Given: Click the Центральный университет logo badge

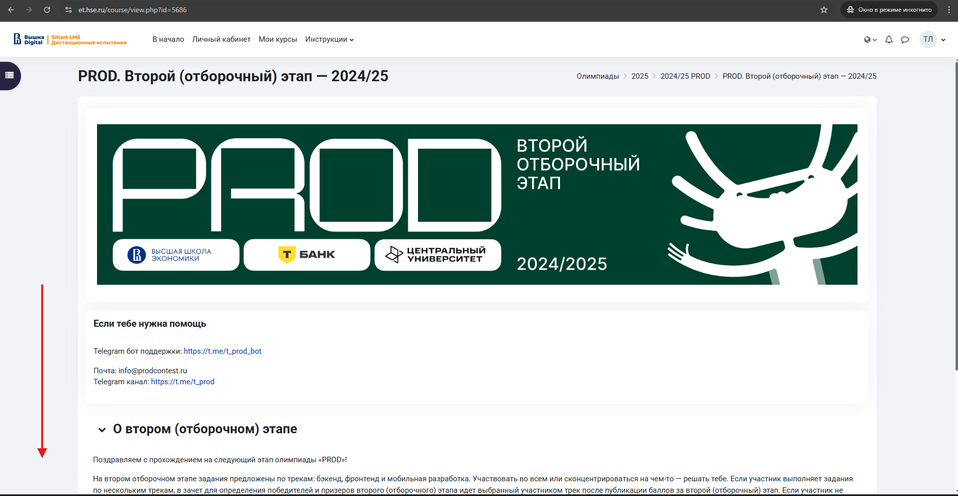Looking at the screenshot, I should pos(437,255).
